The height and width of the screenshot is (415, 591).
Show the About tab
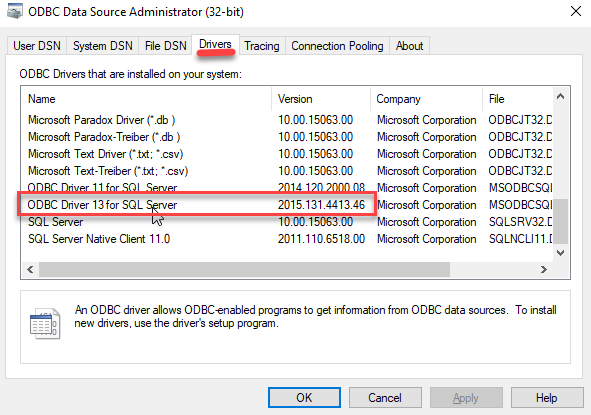[x=409, y=46]
